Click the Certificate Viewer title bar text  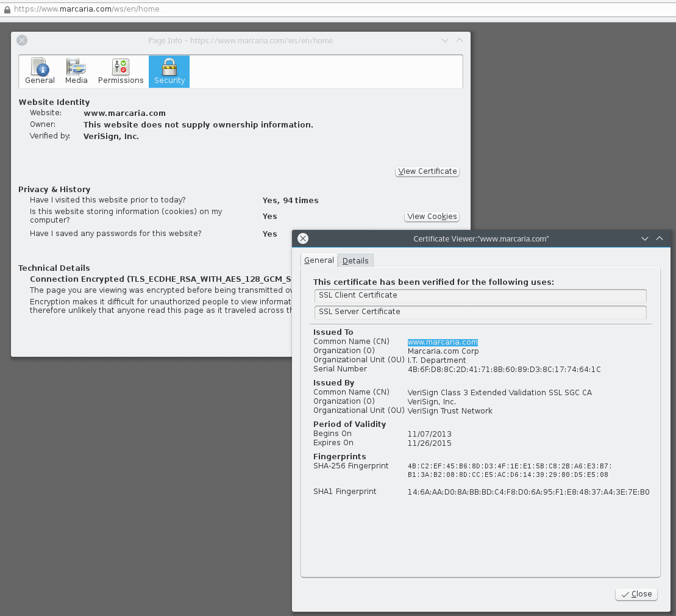coord(481,238)
